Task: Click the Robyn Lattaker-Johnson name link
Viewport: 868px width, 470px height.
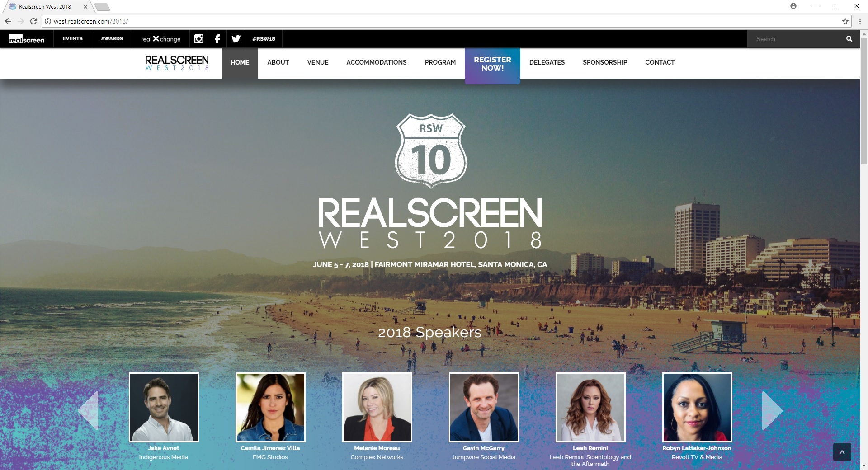Action: click(x=697, y=448)
